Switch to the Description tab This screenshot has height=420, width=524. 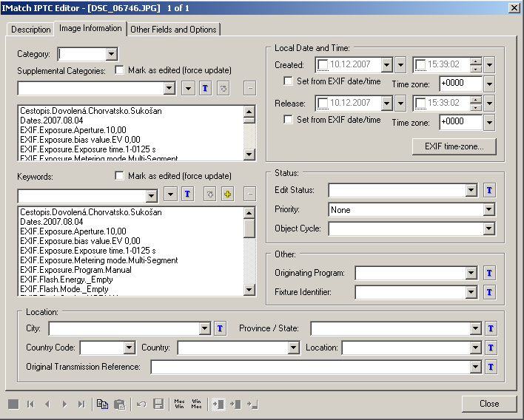coord(31,30)
